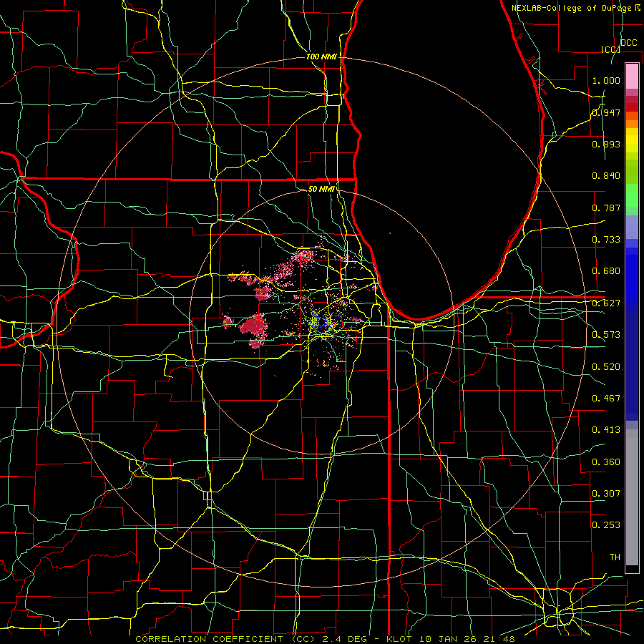Select the 0.360 scale value
This screenshot has height=644, width=644.
[606, 462]
